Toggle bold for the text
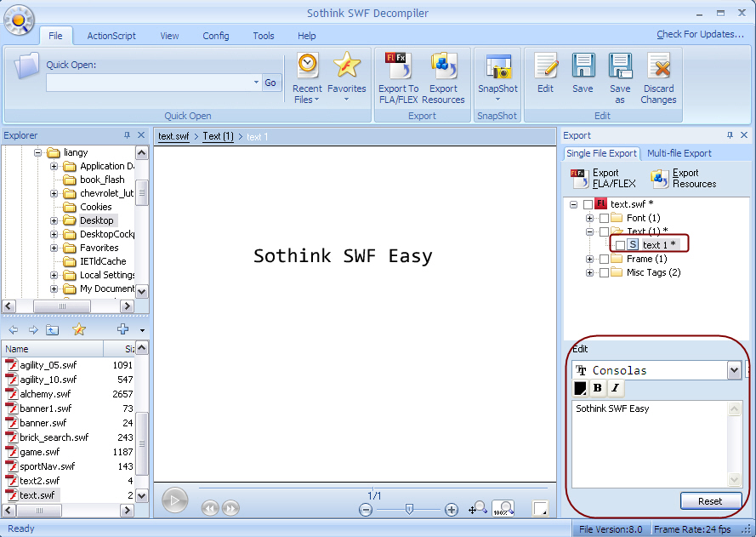Screen dimensions: 756x537 pyautogui.click(x=597, y=388)
